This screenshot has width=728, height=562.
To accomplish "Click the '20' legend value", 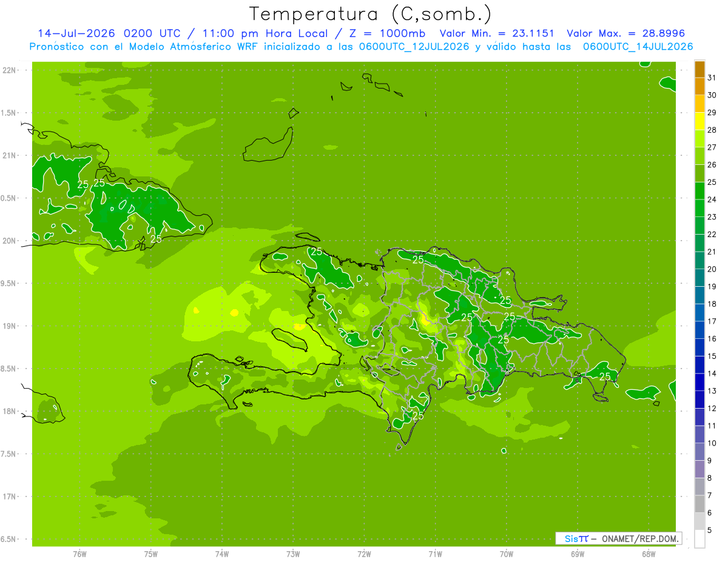I will tap(712, 269).
